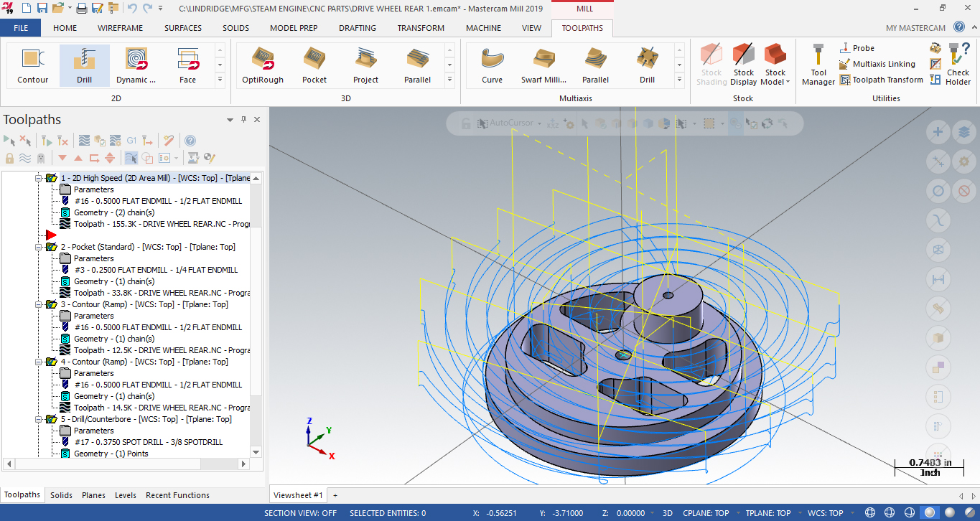Toggle Stock Display
Image resolution: width=980 pixels, height=521 pixels.
(x=744, y=65)
